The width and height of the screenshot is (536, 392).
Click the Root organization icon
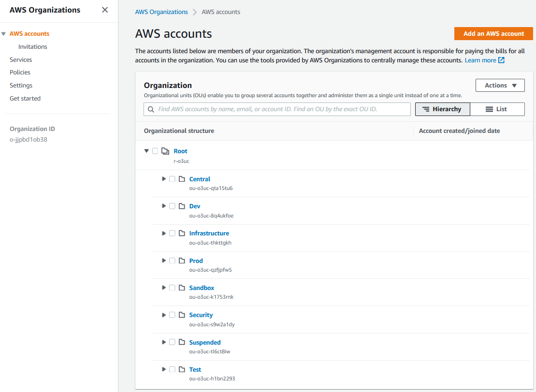coord(165,151)
